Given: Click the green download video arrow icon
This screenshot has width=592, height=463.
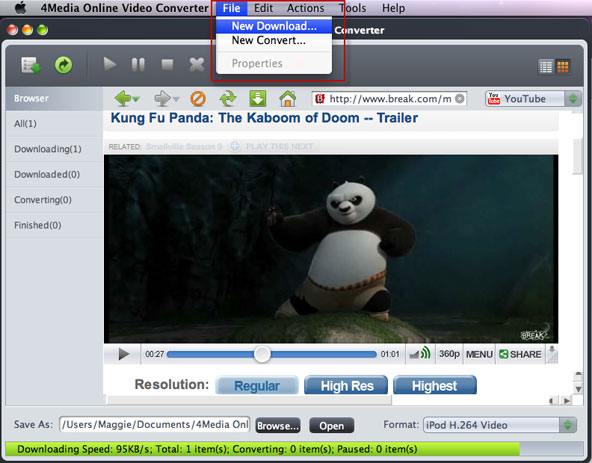Looking at the screenshot, I should (258, 99).
